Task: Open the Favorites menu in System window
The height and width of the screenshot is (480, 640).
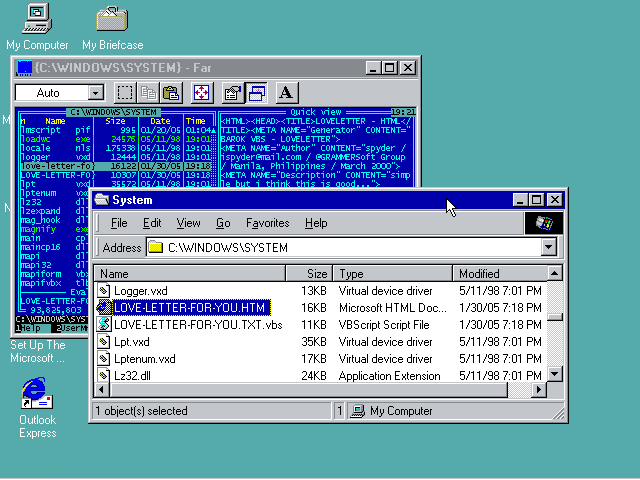Action: point(267,223)
